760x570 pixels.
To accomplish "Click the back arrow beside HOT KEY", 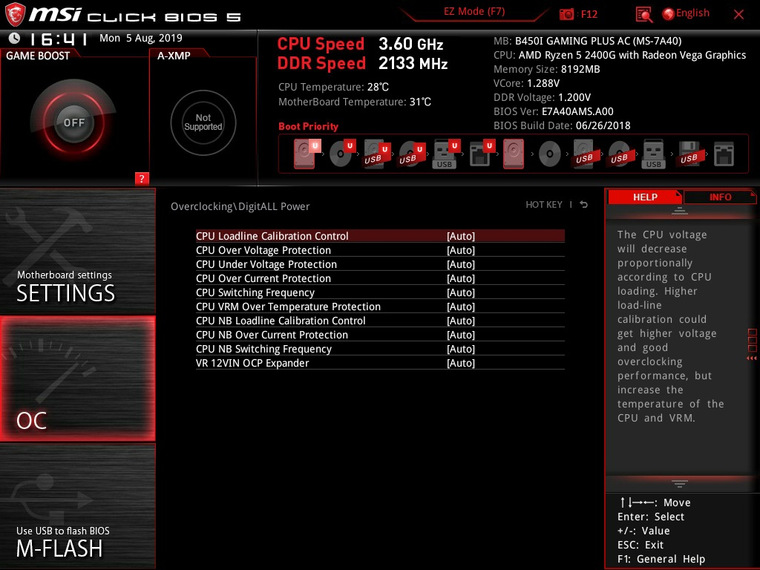I will coord(584,205).
